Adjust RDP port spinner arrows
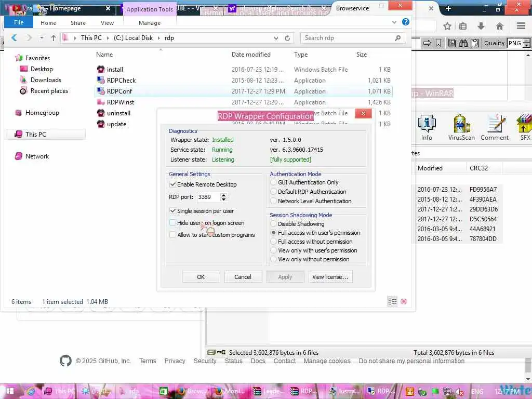Image resolution: width=532 pixels, height=399 pixels. pyautogui.click(x=223, y=197)
